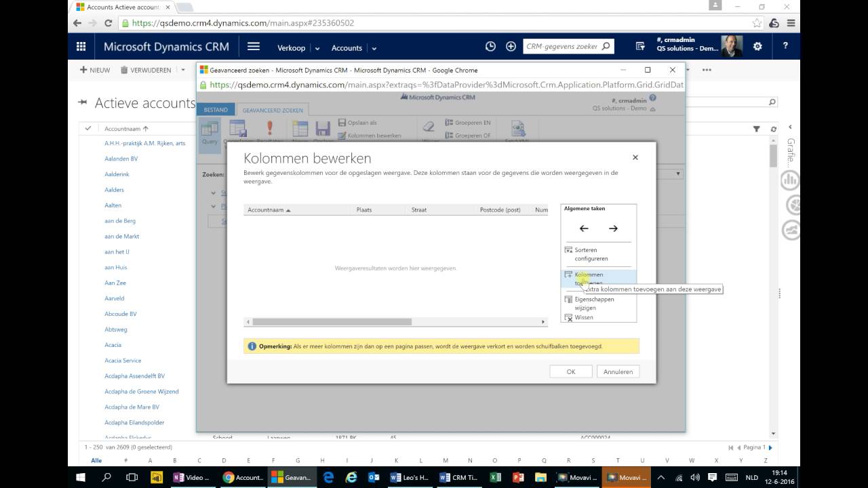Viewport: 868px width, 488px height.
Task: Click the move column left arrow
Action: [584, 228]
